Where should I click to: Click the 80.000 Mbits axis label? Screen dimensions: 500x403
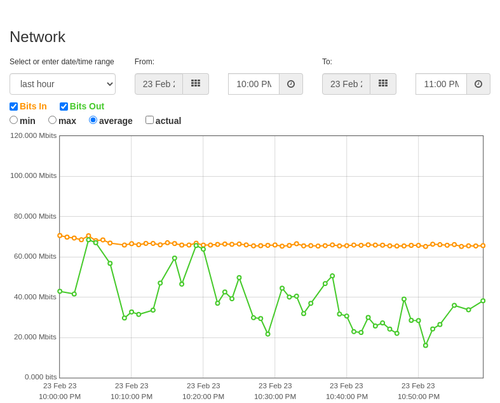pyautogui.click(x=35, y=216)
